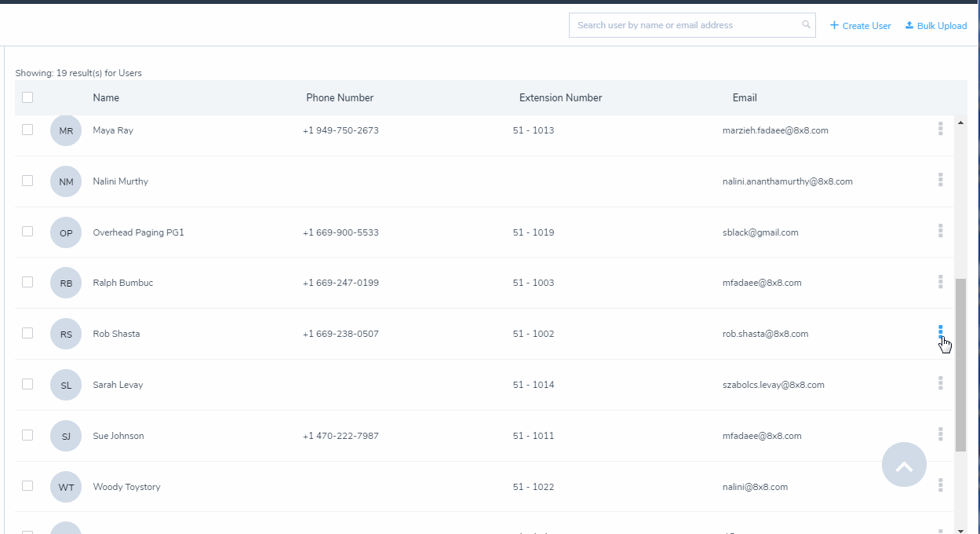Image resolution: width=980 pixels, height=534 pixels.
Task: Click email marzieh.fadaee@8x8.com
Action: tap(775, 130)
